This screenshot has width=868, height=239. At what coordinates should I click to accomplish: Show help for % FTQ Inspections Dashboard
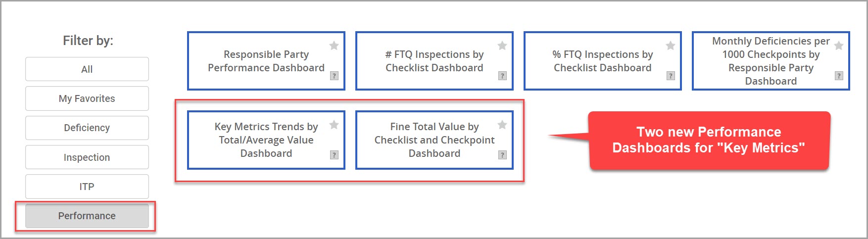coord(671,76)
